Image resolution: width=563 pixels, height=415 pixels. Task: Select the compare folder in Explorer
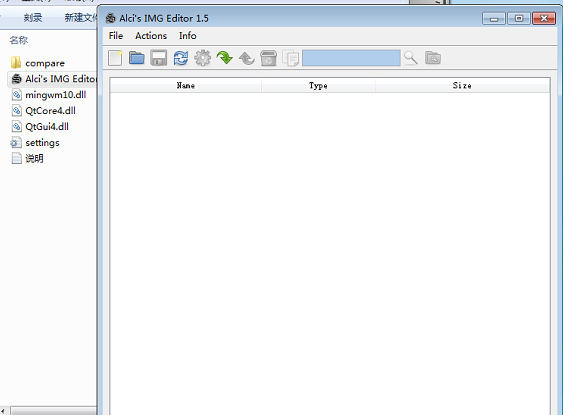click(x=45, y=63)
